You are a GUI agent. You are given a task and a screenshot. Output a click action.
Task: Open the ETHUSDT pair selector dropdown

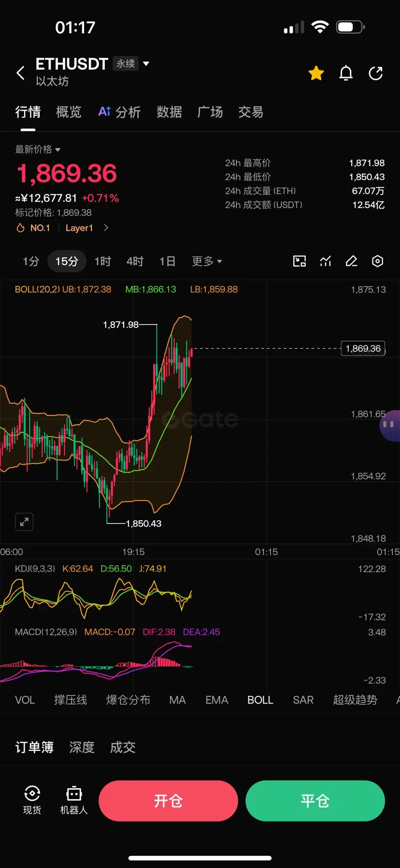(146, 63)
